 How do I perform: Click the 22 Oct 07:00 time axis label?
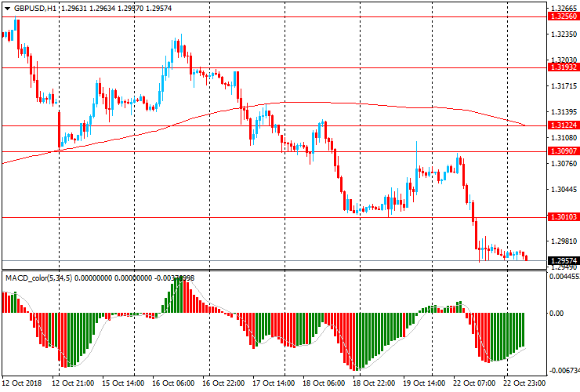(x=474, y=383)
